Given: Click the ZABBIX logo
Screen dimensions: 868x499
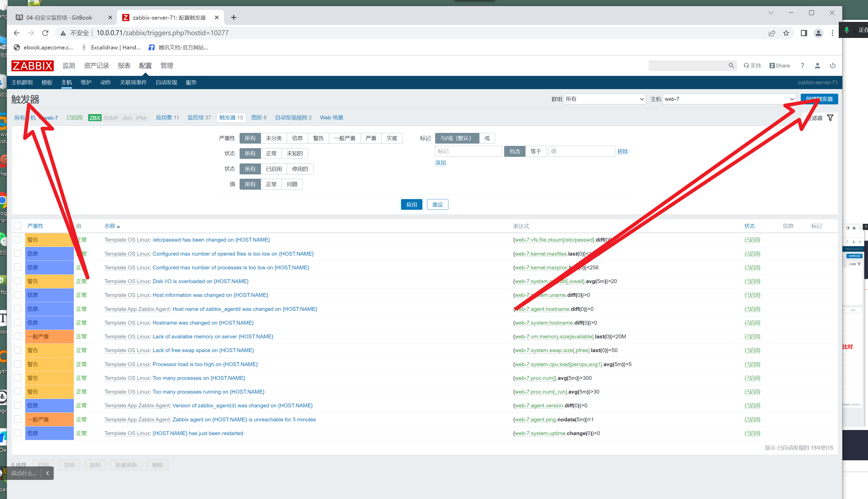Looking at the screenshot, I should [32, 65].
